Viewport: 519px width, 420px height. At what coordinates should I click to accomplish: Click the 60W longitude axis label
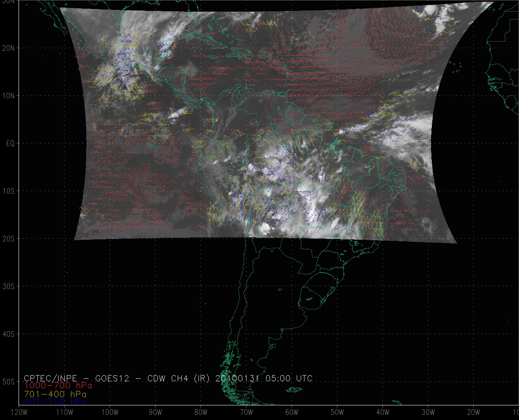[292, 412]
